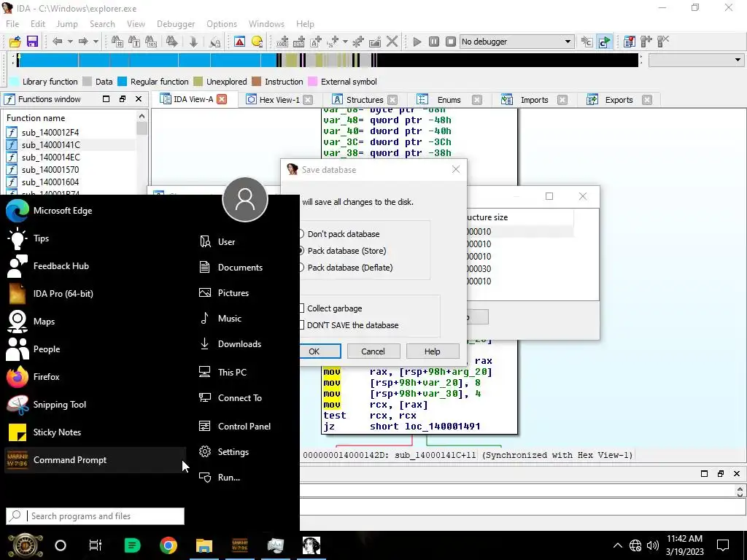
Task: Cancel the Save database dialog
Action: (x=373, y=351)
